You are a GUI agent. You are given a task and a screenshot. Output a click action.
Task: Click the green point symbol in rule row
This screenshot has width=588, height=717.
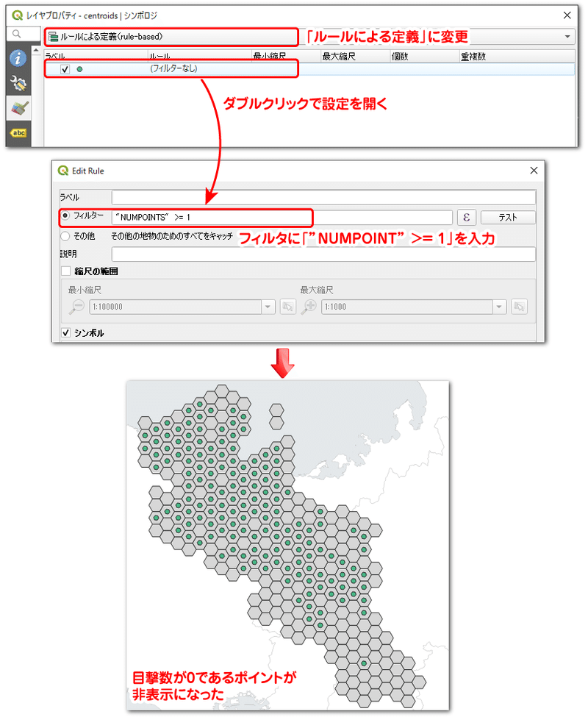(80, 70)
